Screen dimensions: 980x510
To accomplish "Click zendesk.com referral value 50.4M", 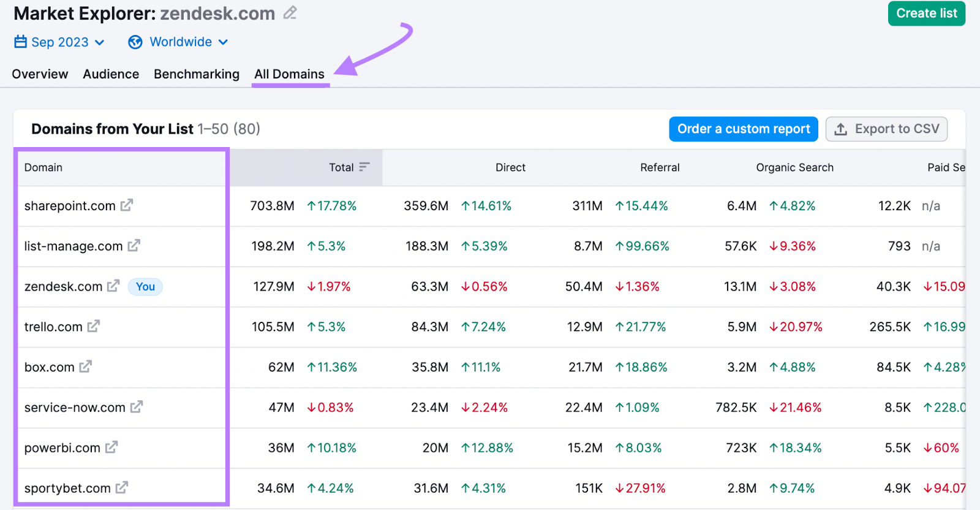I will click(584, 287).
